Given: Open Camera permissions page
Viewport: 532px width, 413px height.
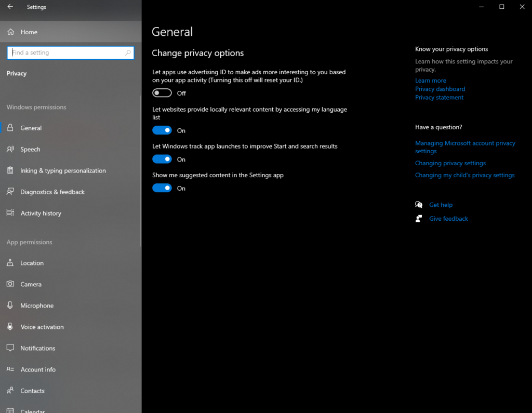Looking at the screenshot, I should (x=71, y=284).
